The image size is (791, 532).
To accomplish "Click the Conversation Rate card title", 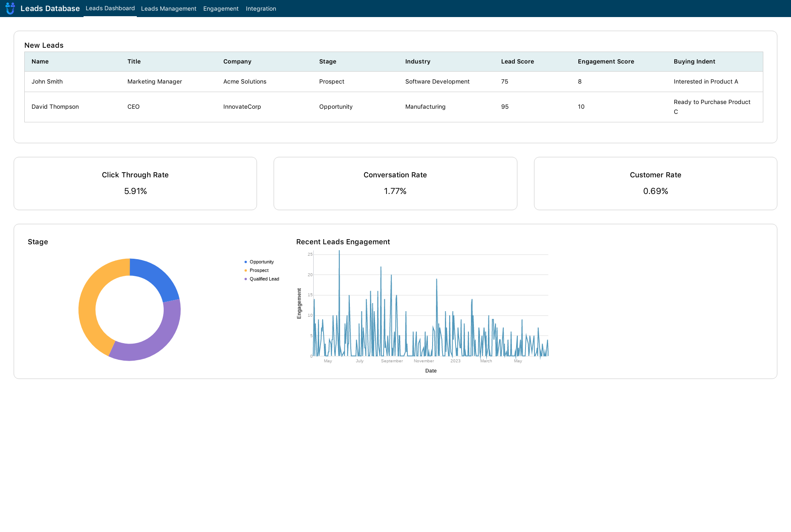I will click(x=395, y=175).
